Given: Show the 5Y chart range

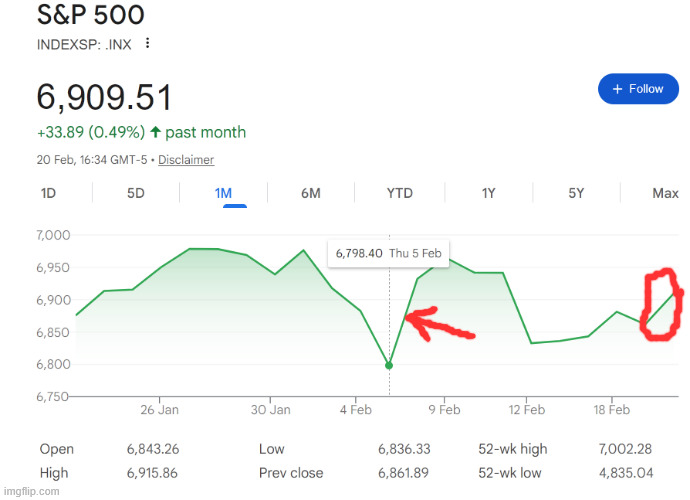Looking at the screenshot, I should (x=576, y=193).
